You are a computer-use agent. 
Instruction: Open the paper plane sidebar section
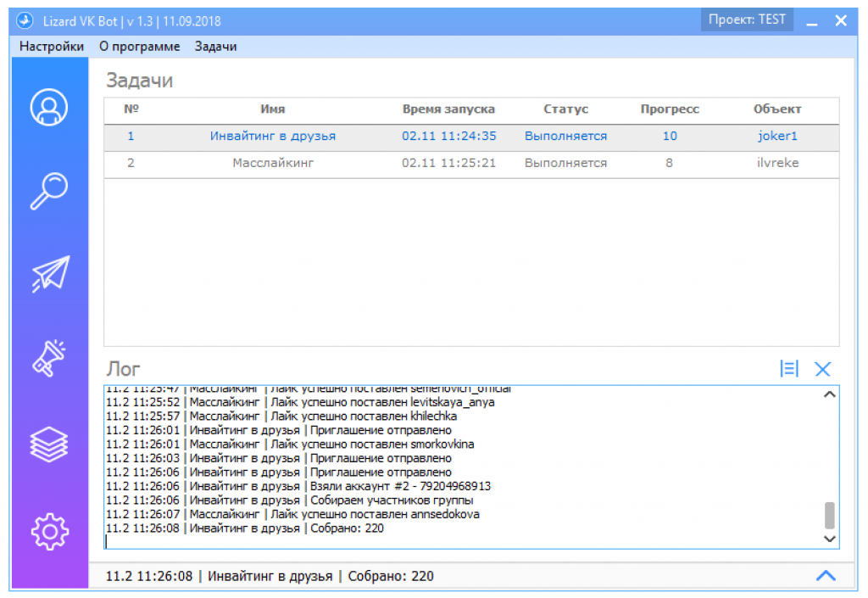(50, 273)
